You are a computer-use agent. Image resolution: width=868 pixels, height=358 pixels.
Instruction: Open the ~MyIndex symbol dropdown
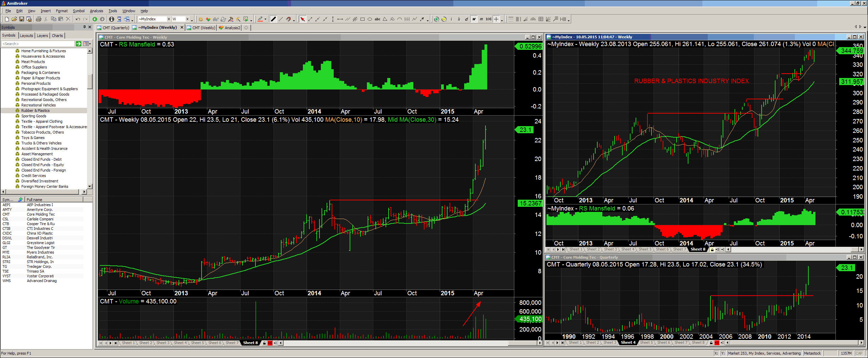168,19
